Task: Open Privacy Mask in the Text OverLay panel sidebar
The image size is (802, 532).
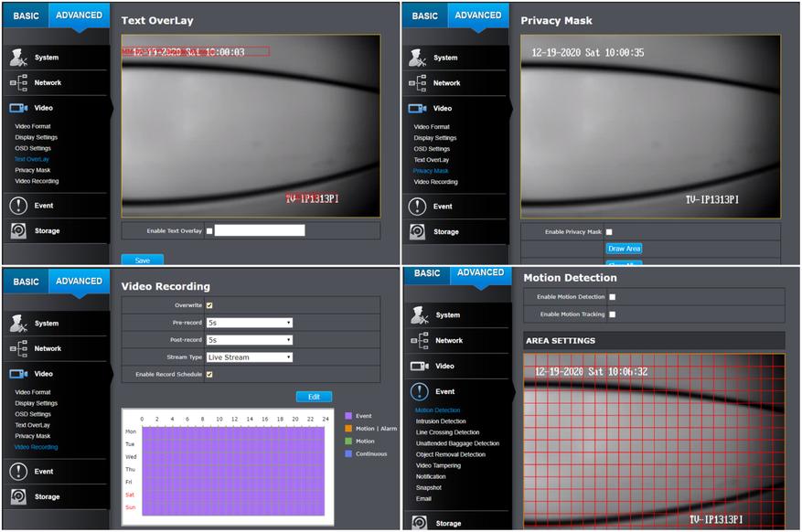Action: point(33,170)
